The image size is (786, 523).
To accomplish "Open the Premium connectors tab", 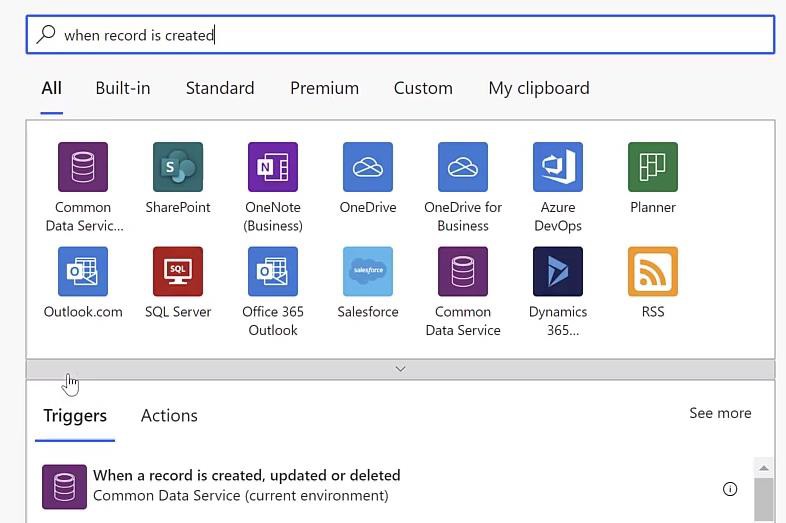I will pyautogui.click(x=324, y=88).
